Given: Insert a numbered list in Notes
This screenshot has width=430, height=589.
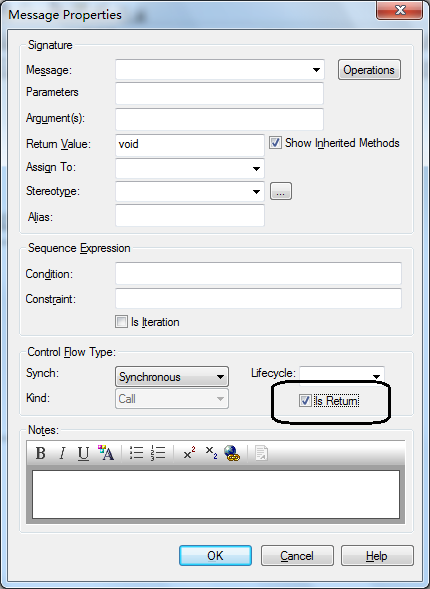Looking at the screenshot, I should (158, 453).
